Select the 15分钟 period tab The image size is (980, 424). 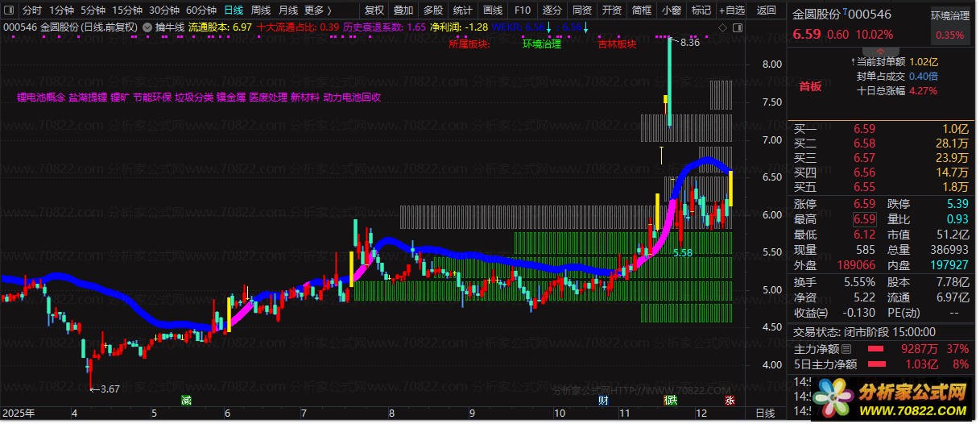[x=127, y=10]
